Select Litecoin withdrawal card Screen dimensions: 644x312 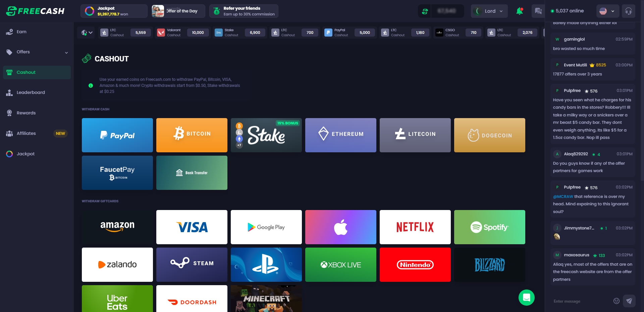click(x=415, y=135)
